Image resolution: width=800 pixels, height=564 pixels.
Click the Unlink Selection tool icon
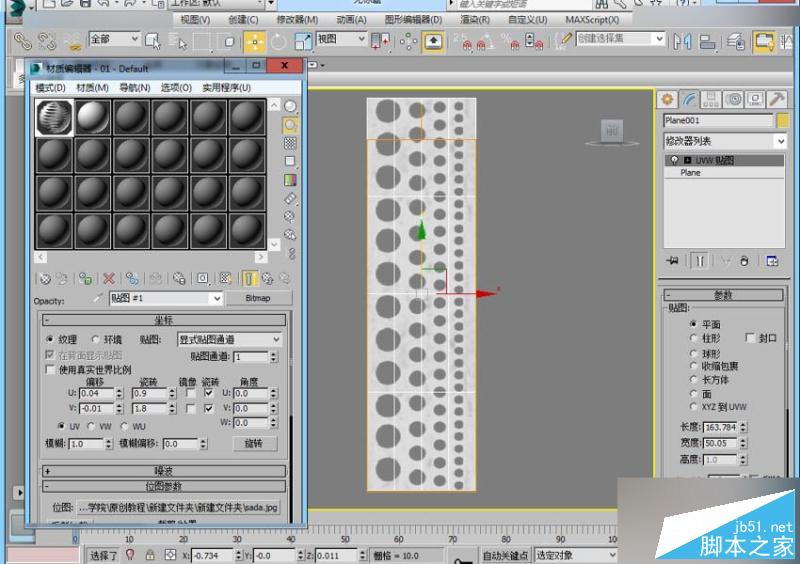(x=47, y=41)
